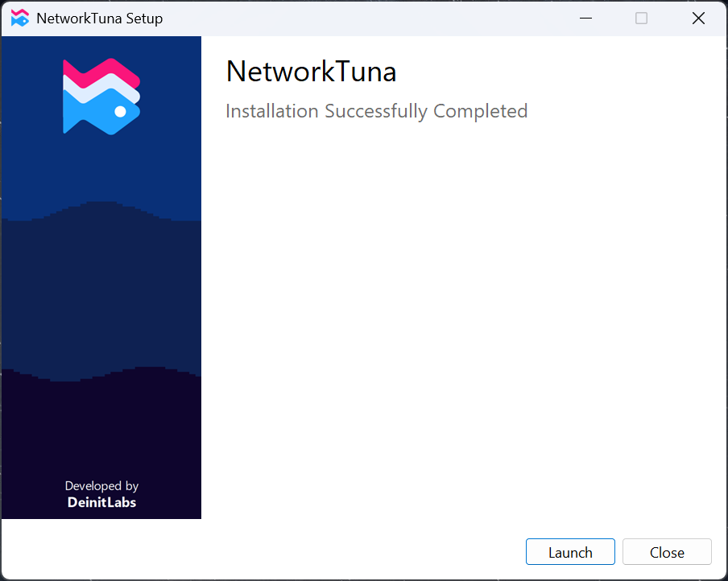Click the Close button at the bottom
Screen dimensions: 728x581
click(x=667, y=552)
